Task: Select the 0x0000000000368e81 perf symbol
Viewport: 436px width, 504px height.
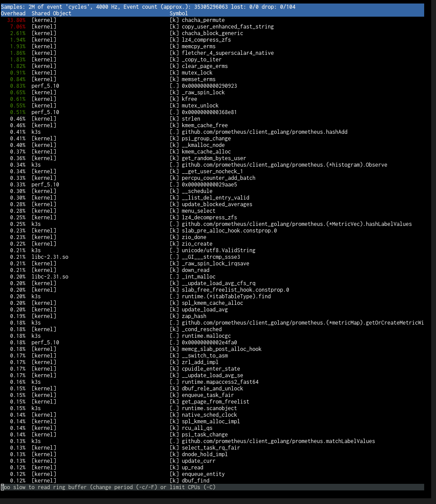Action: pyautogui.click(x=212, y=112)
